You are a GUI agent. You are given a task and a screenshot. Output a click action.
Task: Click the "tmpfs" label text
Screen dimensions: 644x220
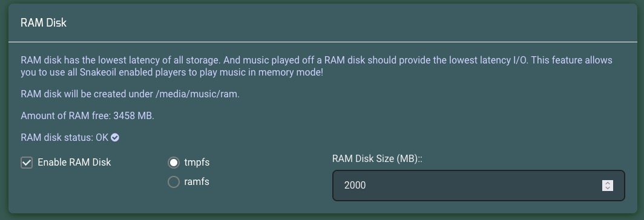(x=197, y=163)
